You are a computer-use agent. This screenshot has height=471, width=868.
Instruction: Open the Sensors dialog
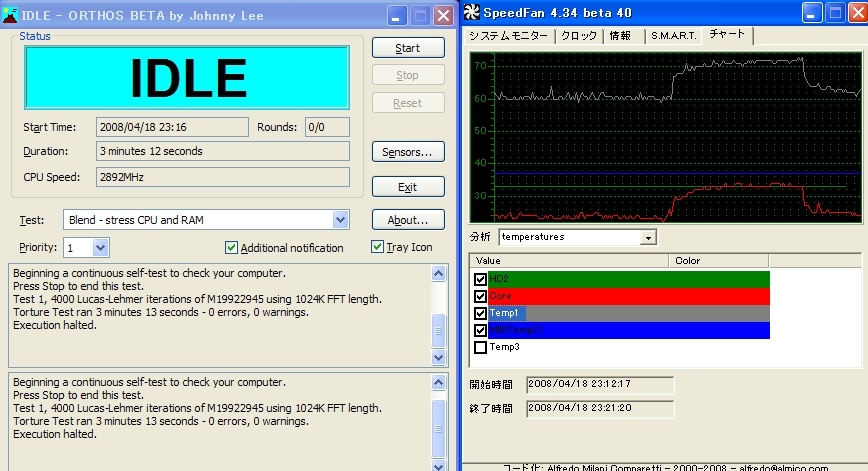click(408, 152)
